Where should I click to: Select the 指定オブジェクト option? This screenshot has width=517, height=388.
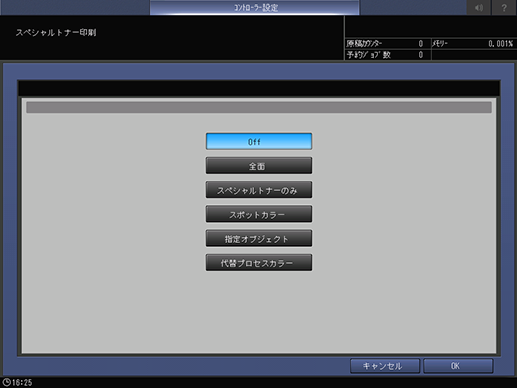coord(259,239)
